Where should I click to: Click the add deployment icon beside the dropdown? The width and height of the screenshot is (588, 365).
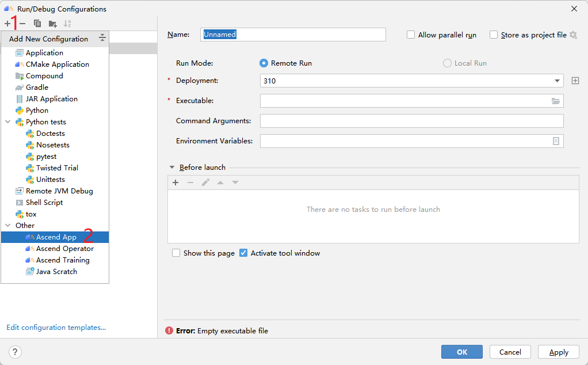point(575,81)
